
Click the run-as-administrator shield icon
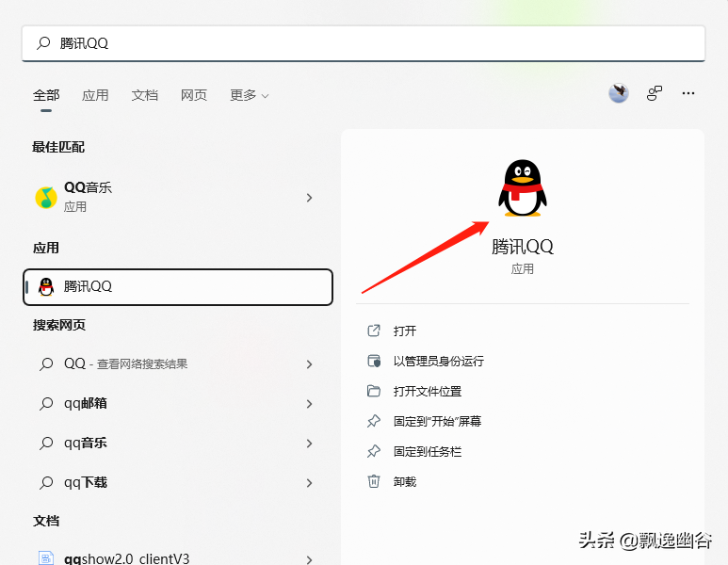click(x=374, y=361)
